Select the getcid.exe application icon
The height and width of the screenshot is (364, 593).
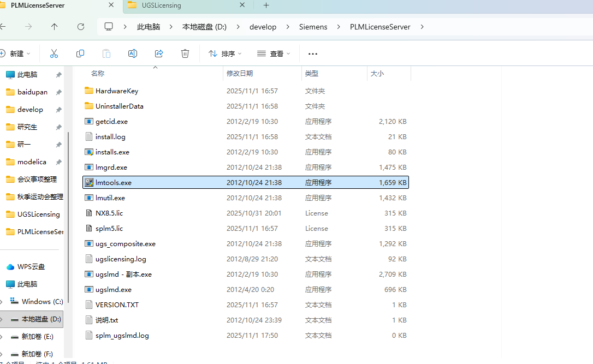click(x=89, y=121)
